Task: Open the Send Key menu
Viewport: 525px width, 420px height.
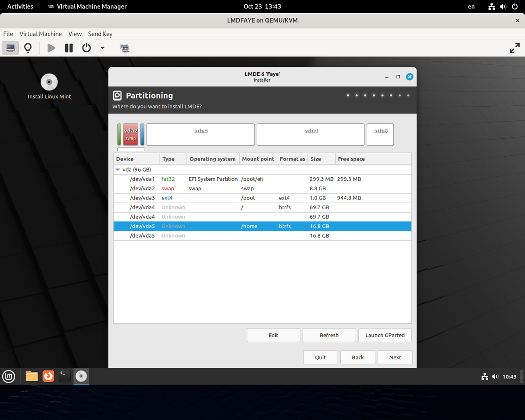Action: tap(100, 34)
